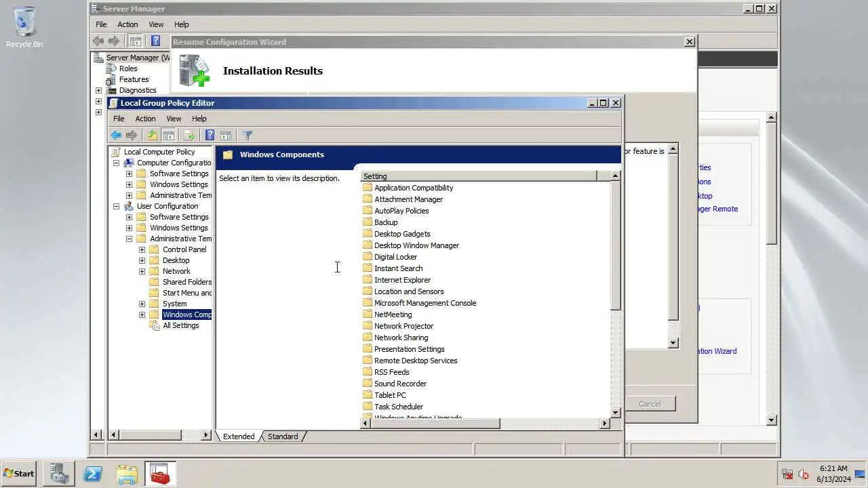The width and height of the screenshot is (868, 488).
Task: Collapse Administrative Templates under User Configuration
Action: click(129, 239)
